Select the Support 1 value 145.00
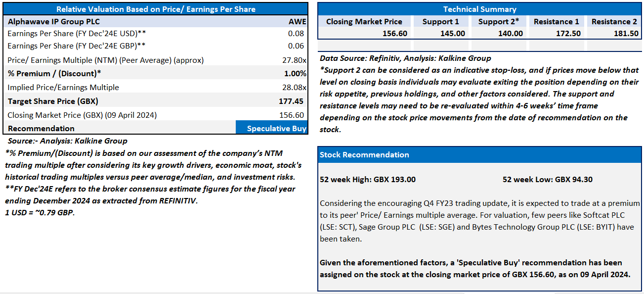The width and height of the screenshot is (644, 294). (x=452, y=33)
